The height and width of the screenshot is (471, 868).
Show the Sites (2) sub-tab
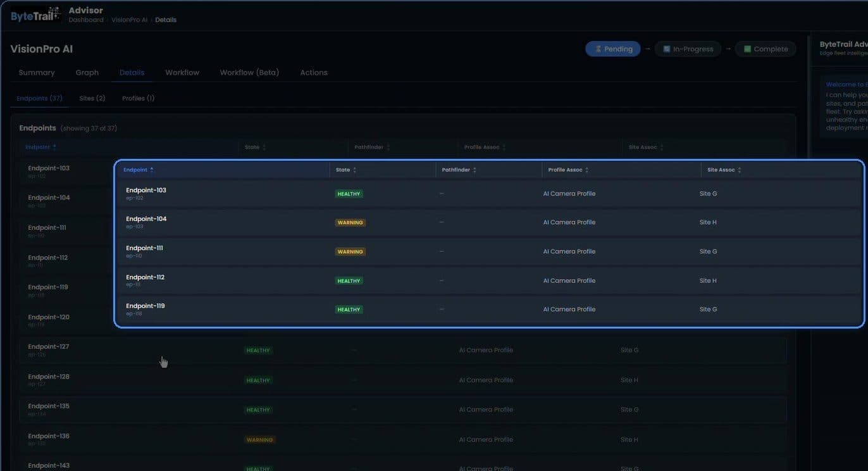[x=92, y=99]
